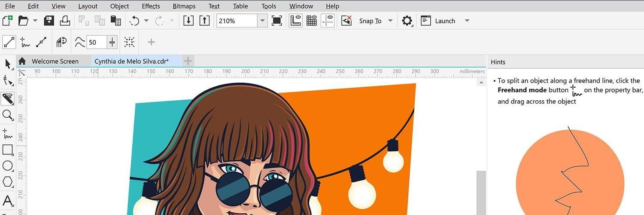The image size is (644, 215).
Task: Select Bézier mode on property bar
Action: pos(41,42)
